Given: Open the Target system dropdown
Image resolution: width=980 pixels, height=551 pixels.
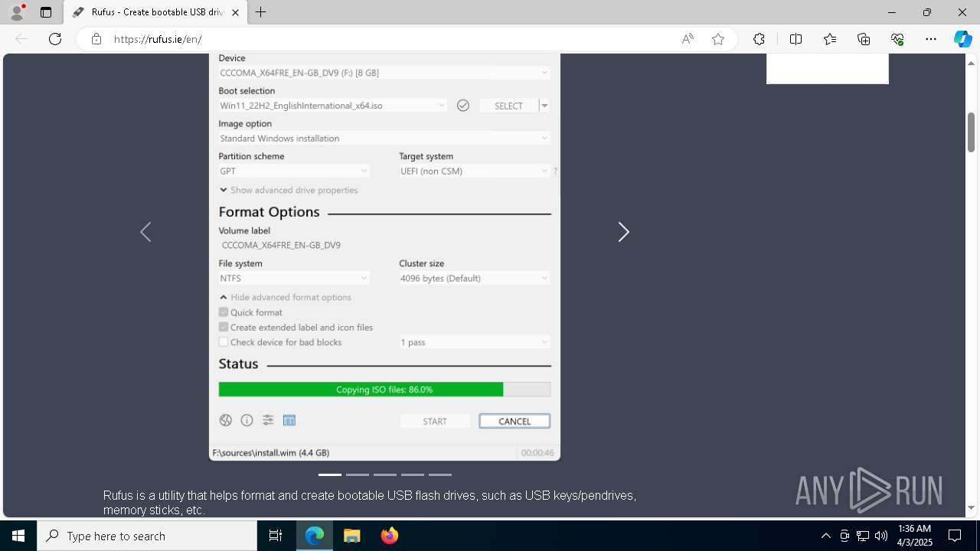Looking at the screenshot, I should [x=474, y=171].
